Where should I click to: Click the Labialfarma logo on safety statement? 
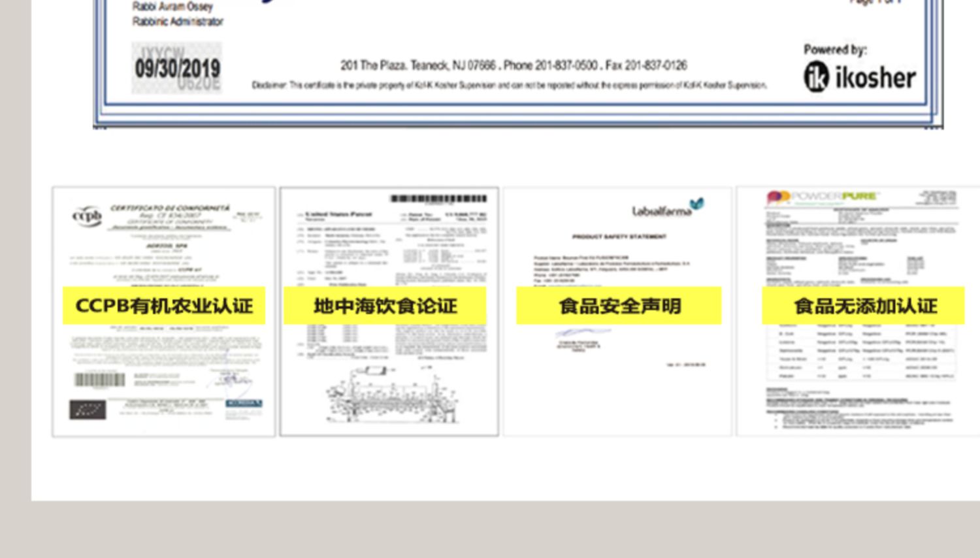click(x=668, y=208)
